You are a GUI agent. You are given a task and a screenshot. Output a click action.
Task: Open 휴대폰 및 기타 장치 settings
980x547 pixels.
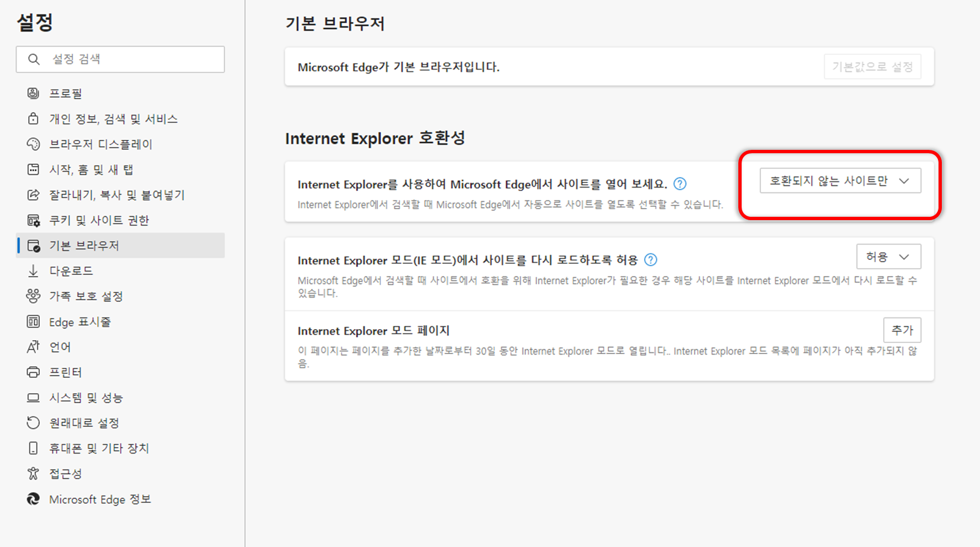point(121,448)
